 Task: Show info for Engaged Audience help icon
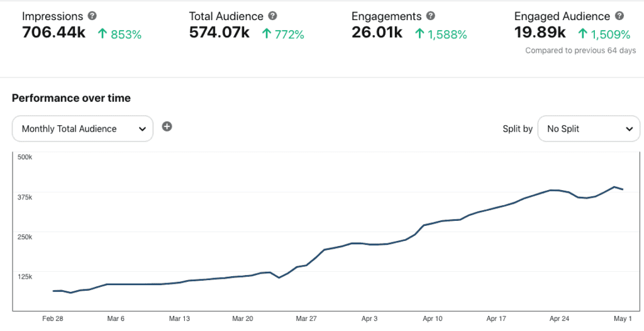(x=619, y=16)
